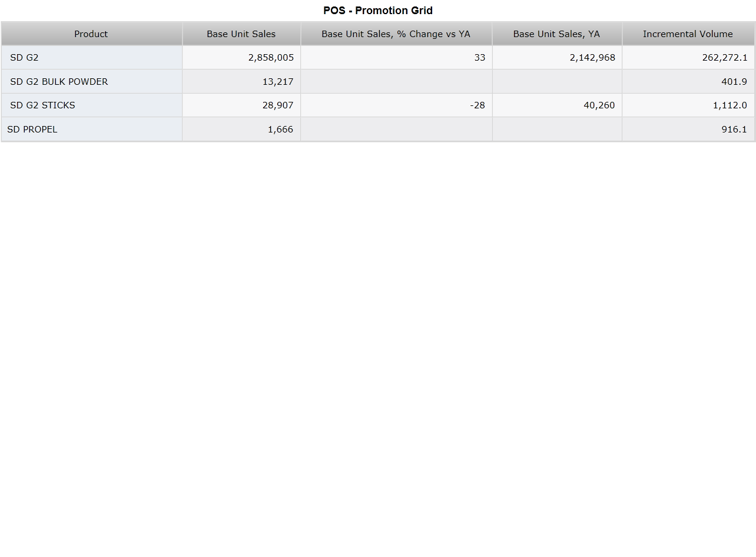Select the 1,666 base unit sales value
The width and height of the screenshot is (756, 557).
click(280, 129)
